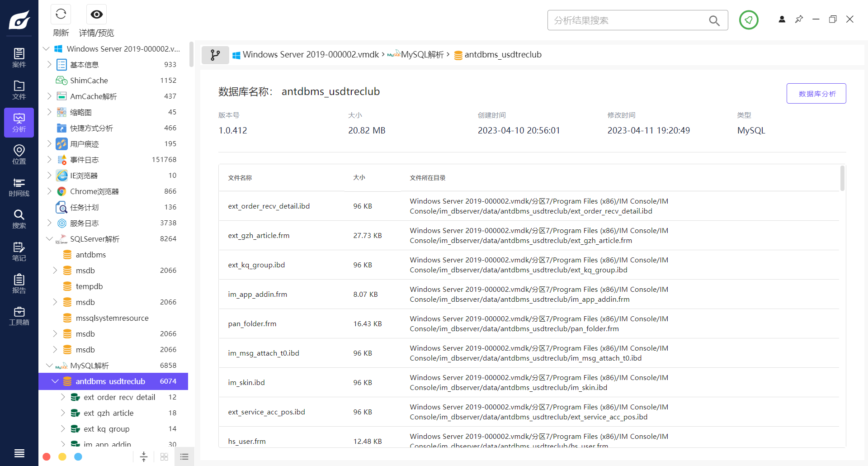Click im_skin.ibd file name
This screenshot has width=868, height=466.
pyautogui.click(x=246, y=383)
